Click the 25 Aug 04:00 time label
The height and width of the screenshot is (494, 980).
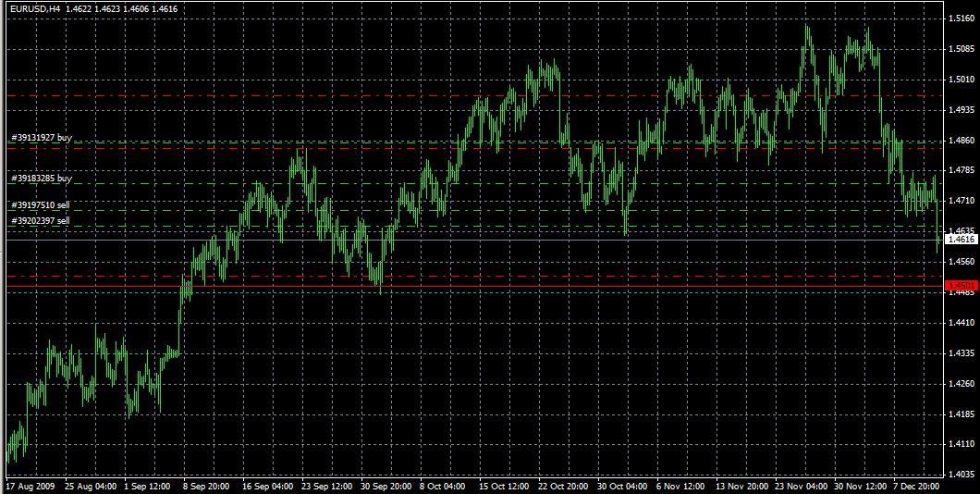click(x=90, y=486)
